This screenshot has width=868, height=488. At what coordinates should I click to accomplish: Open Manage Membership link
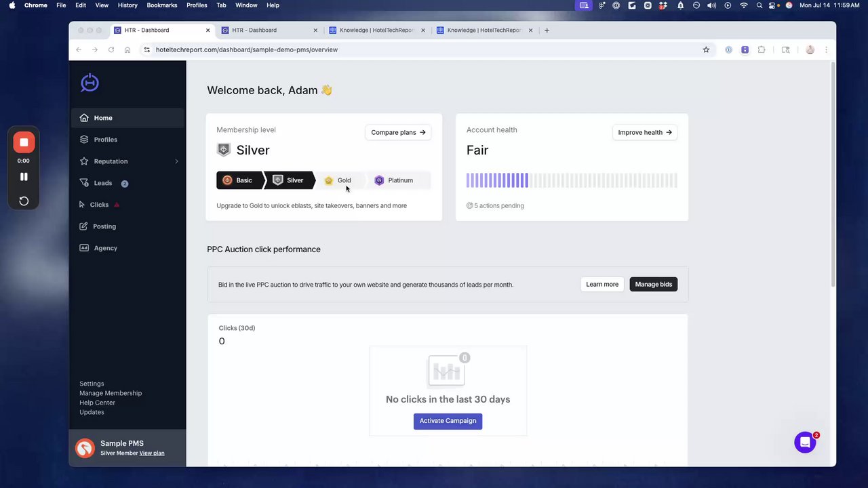coord(111,393)
